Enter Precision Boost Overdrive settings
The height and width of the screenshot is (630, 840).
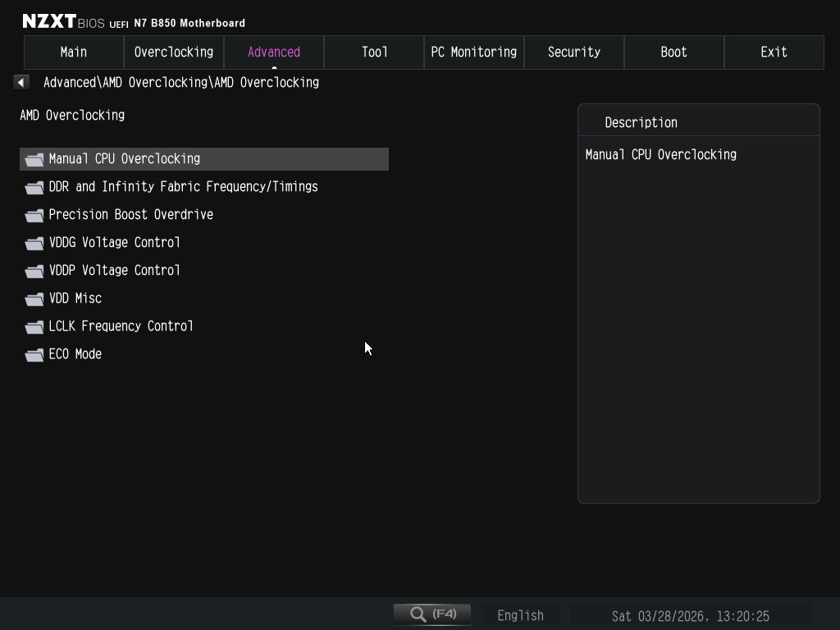point(204,215)
